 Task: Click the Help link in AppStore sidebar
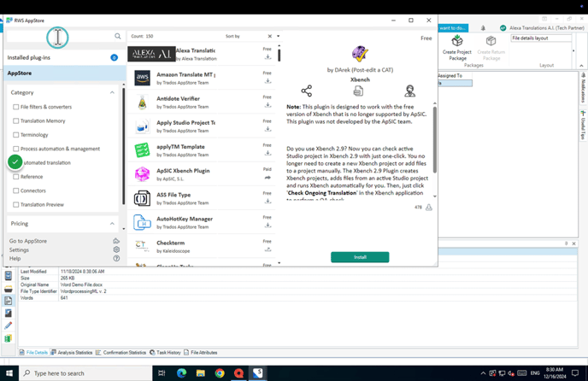[15, 258]
